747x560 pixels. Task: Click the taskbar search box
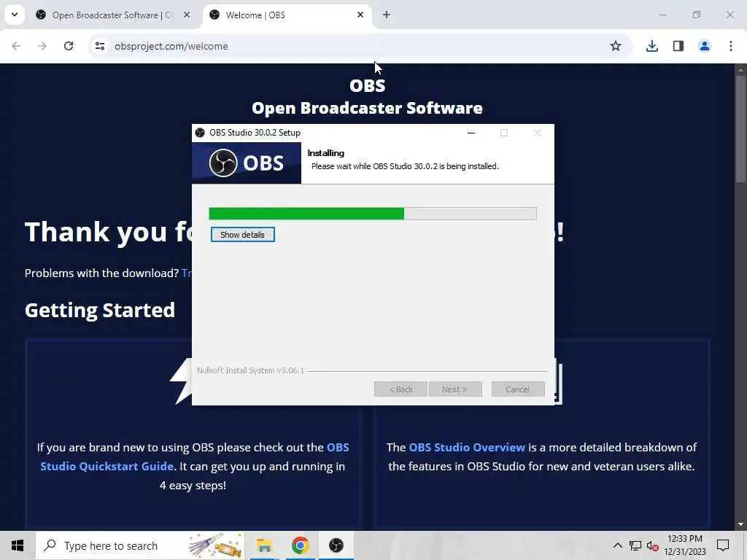pos(140,545)
